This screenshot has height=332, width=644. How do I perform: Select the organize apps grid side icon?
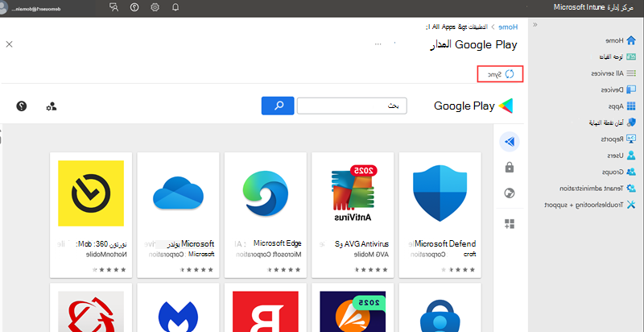(510, 224)
